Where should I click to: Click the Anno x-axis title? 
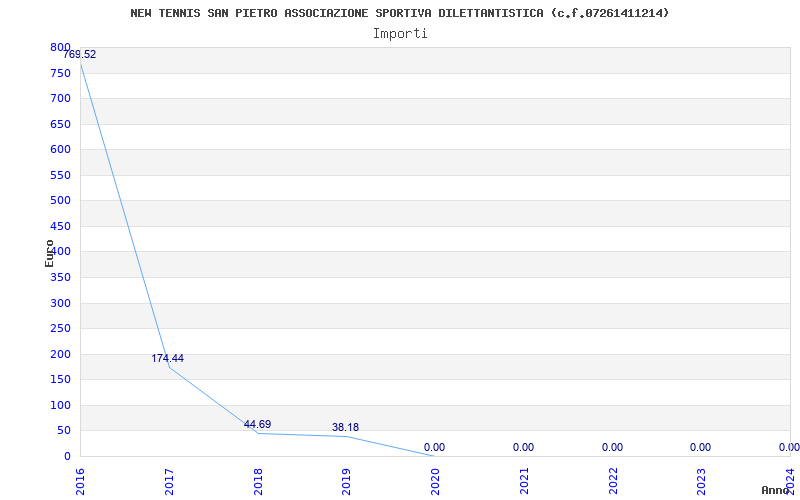coord(775,490)
